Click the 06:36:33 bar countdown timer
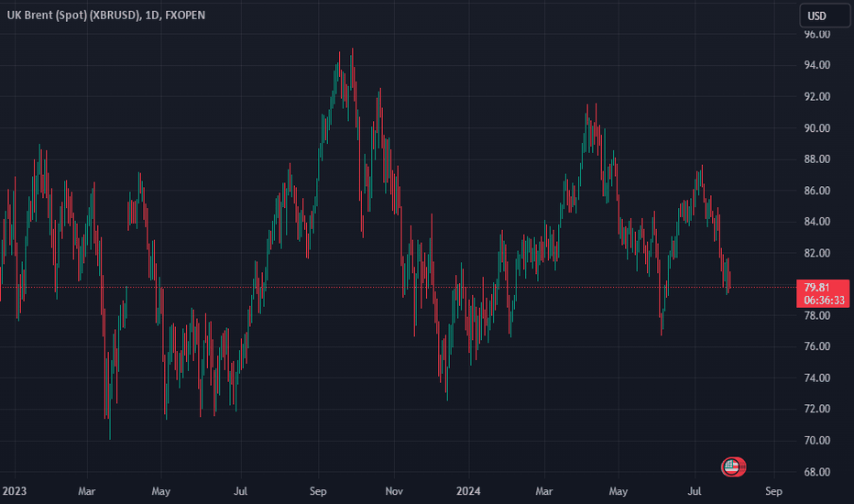 coord(824,301)
